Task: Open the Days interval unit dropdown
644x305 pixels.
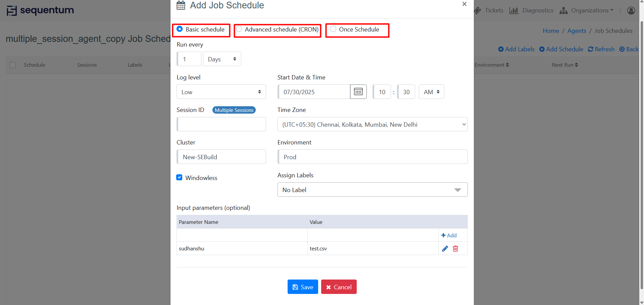Action: (x=222, y=59)
